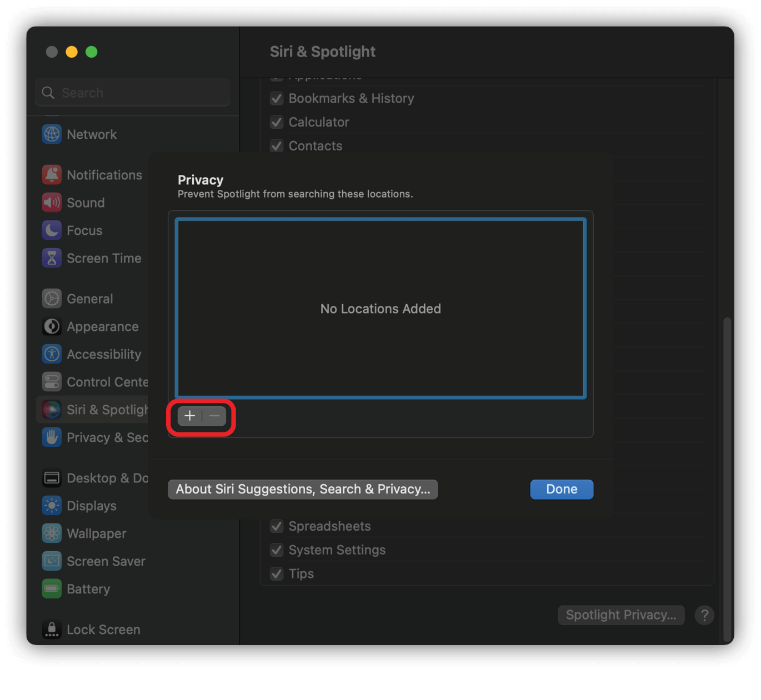Toggle the Contacts checkbox

[x=277, y=146]
